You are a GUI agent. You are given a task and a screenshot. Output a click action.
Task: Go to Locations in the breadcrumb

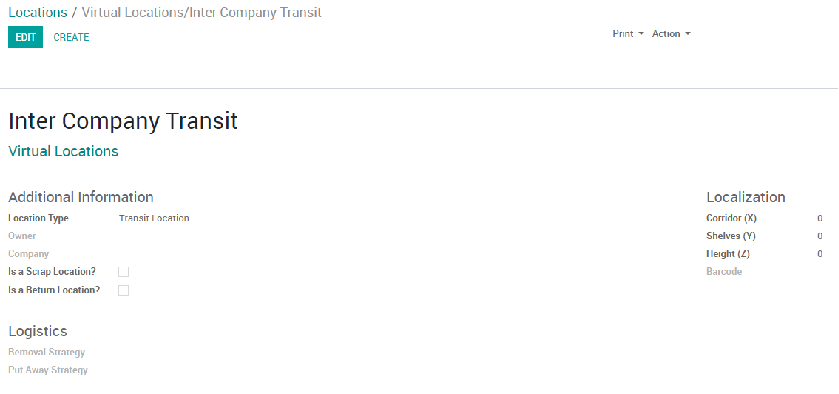coord(38,12)
